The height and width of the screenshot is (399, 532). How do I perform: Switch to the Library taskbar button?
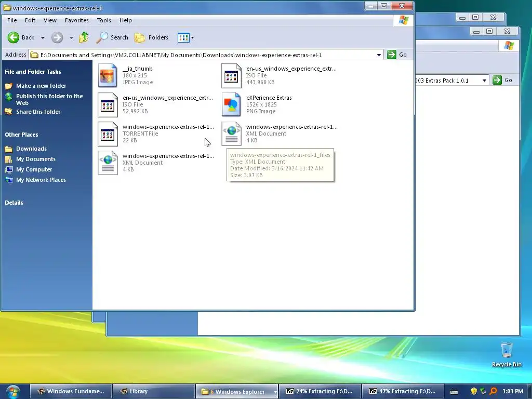(154, 391)
